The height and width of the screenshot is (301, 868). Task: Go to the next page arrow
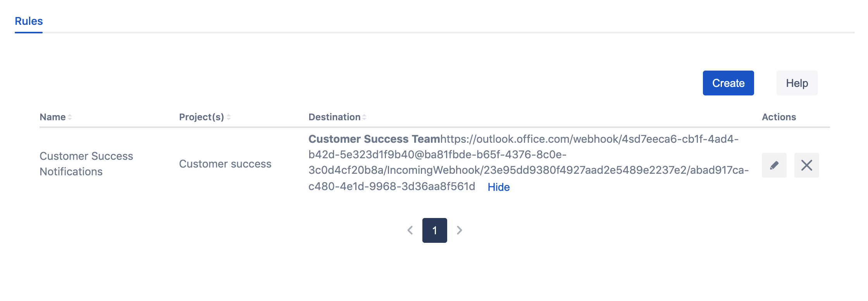pyautogui.click(x=459, y=230)
